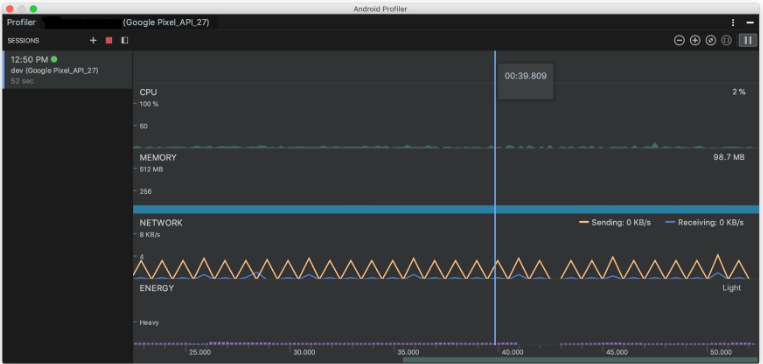The width and height of the screenshot is (763, 364).
Task: Reset zoom to default
Action: click(710, 40)
